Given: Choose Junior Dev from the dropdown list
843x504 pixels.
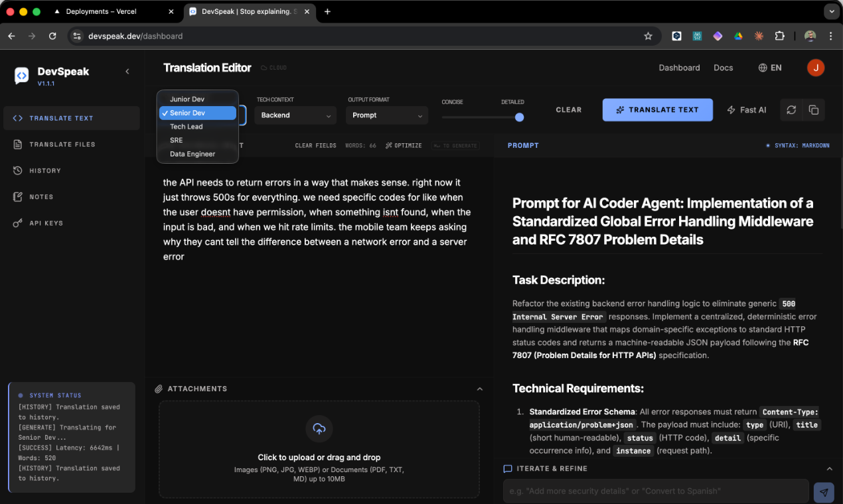Looking at the screenshot, I should coord(197,99).
